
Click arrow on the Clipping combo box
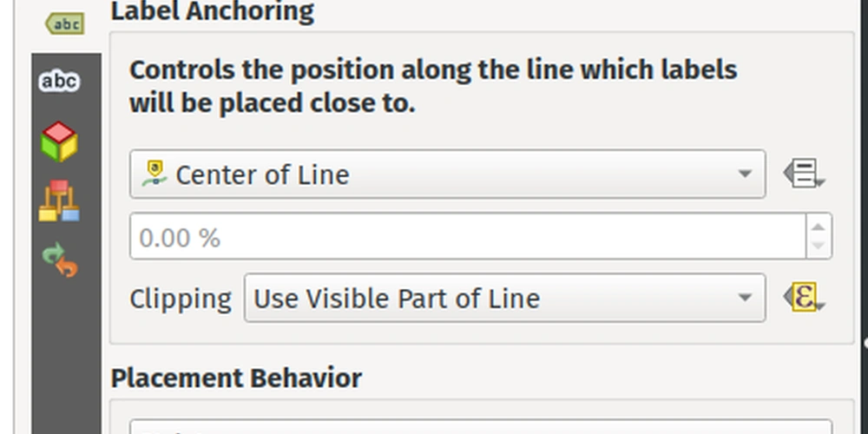745,298
